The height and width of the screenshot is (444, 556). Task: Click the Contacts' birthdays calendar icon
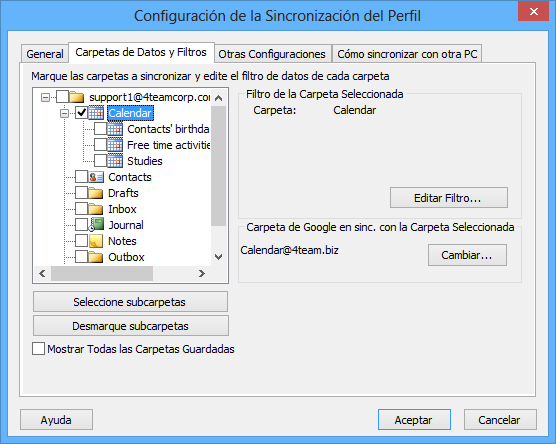115,129
